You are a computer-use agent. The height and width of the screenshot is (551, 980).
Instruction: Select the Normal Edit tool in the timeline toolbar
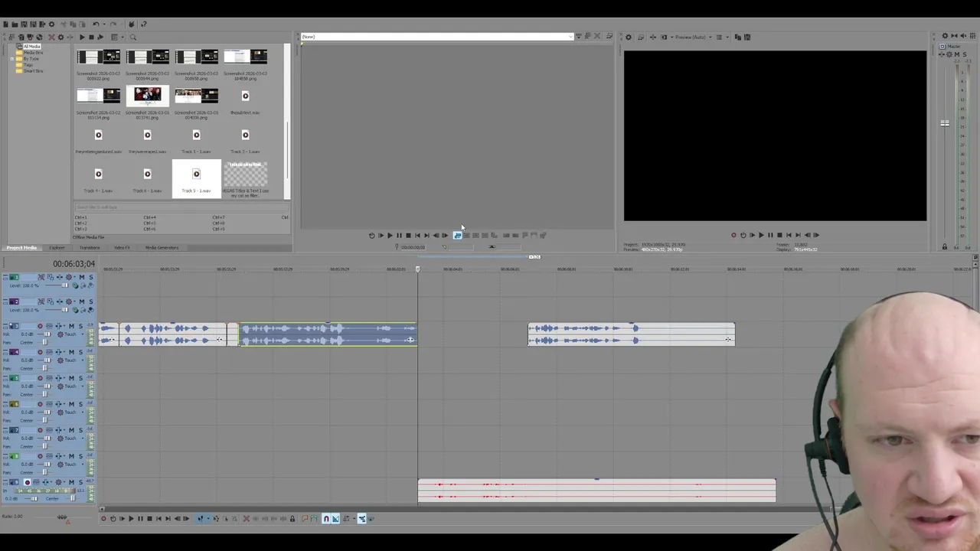point(201,519)
